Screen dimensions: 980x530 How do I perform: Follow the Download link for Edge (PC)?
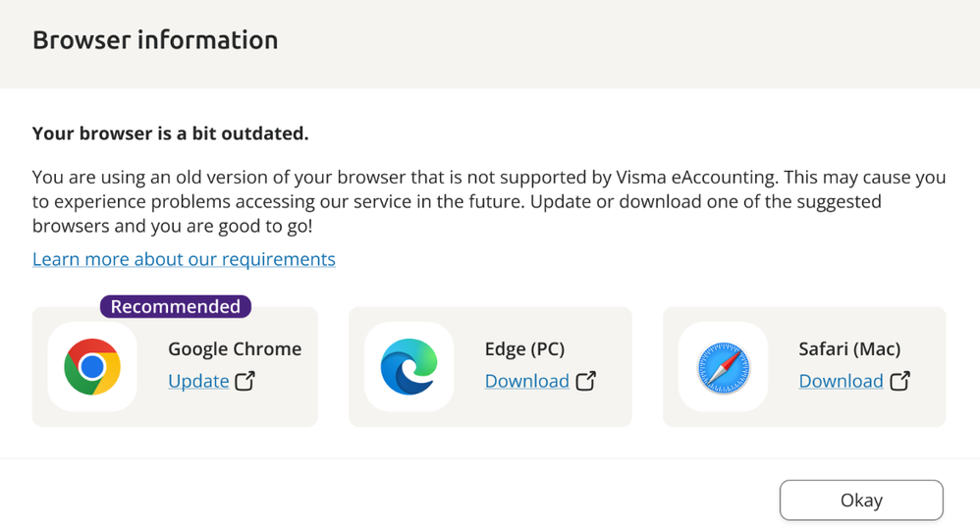coord(526,381)
